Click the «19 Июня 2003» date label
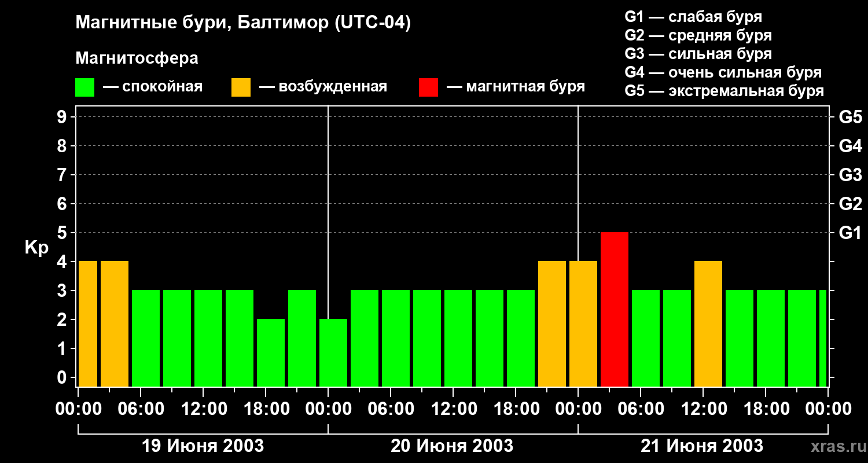The height and width of the screenshot is (463, 868). tap(203, 446)
